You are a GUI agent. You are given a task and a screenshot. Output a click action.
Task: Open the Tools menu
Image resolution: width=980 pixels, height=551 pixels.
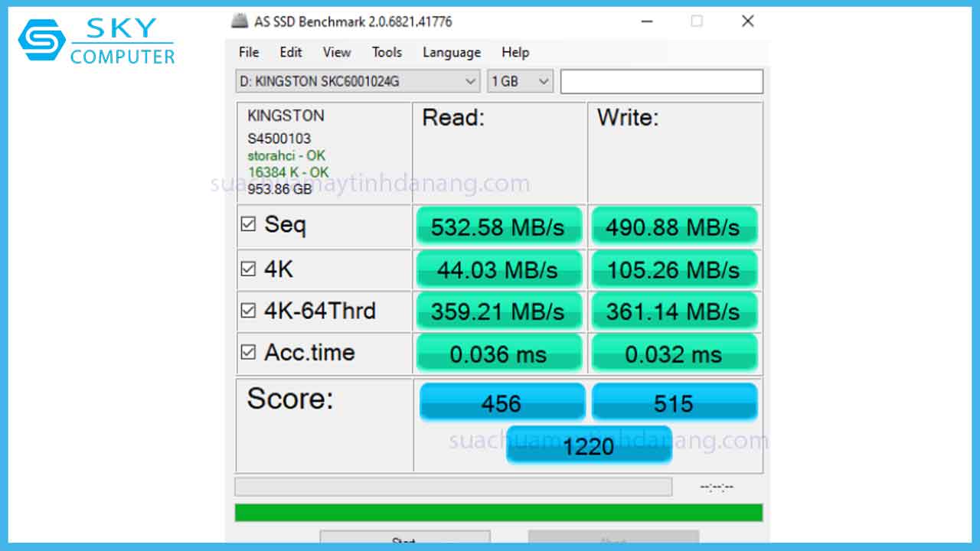[387, 52]
